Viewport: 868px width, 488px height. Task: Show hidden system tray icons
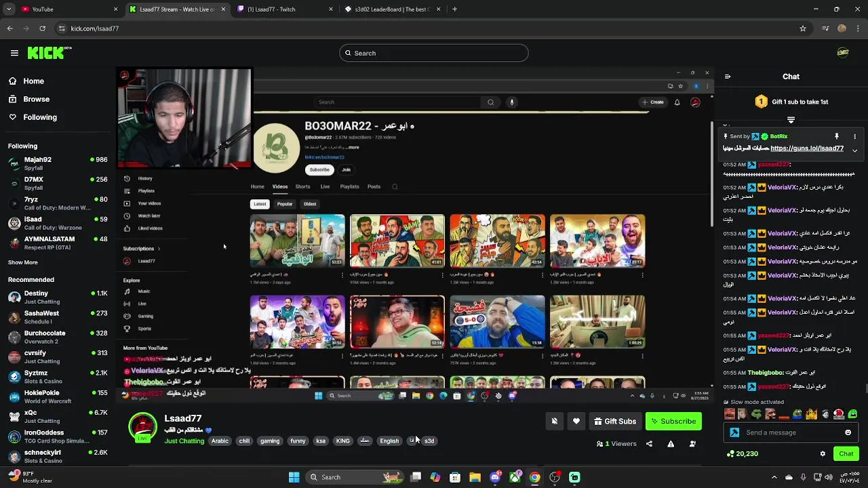click(x=774, y=477)
